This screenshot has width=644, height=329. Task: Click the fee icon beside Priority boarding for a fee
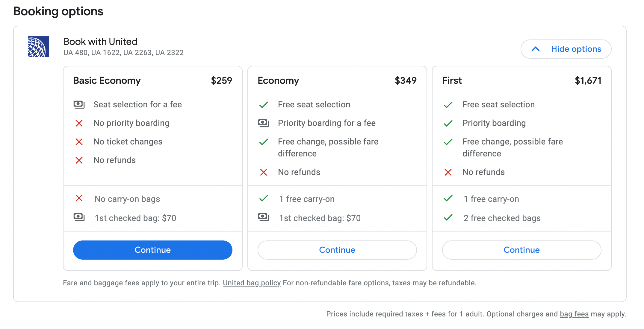[264, 123]
